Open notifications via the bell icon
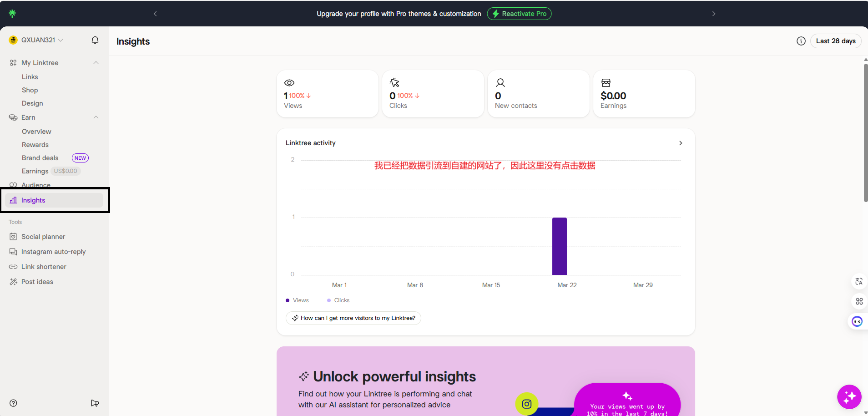Image resolution: width=868 pixels, height=416 pixels. [x=95, y=40]
